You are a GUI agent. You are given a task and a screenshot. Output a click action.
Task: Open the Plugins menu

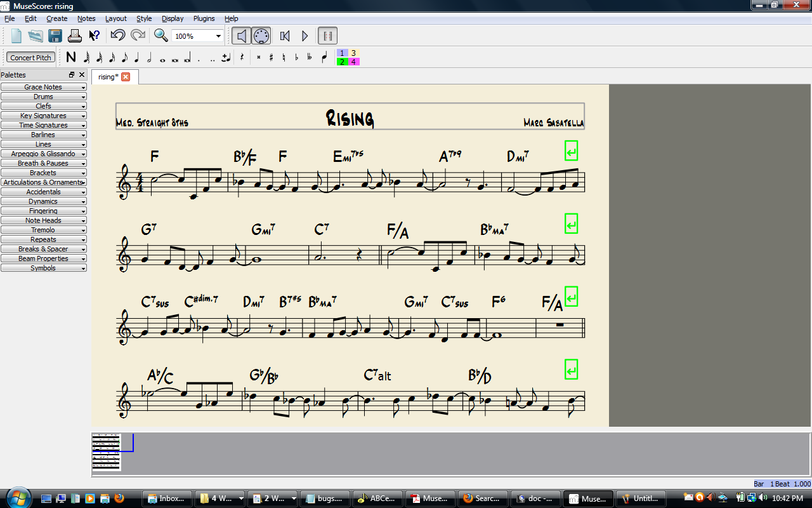(204, 18)
